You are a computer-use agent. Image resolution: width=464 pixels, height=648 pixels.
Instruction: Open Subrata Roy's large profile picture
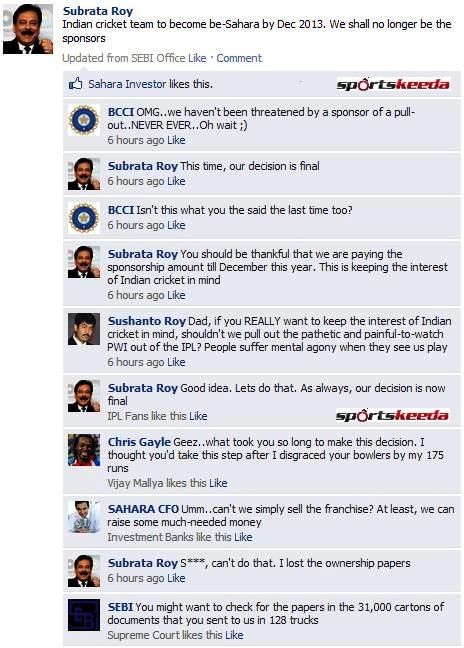28,29
